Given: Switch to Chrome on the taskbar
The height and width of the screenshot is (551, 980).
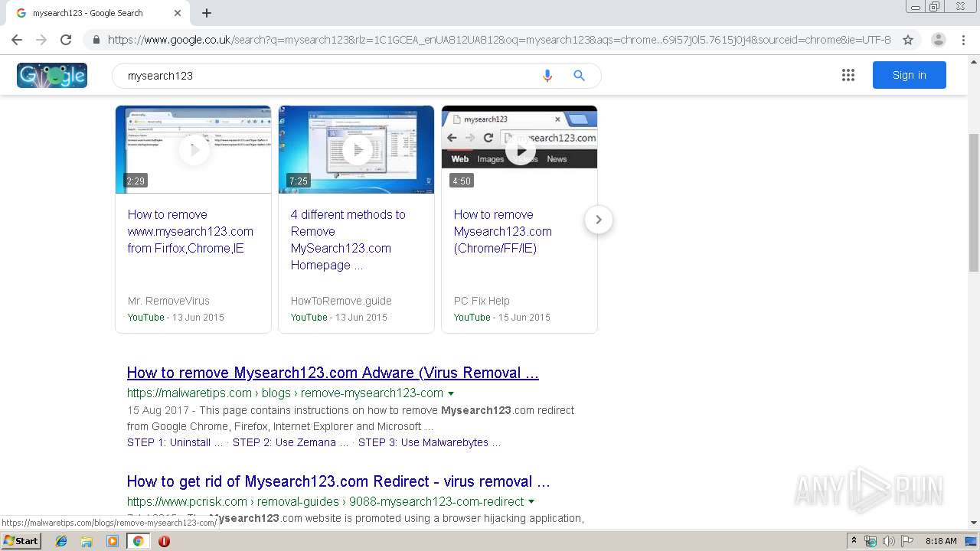Looking at the screenshot, I should (x=138, y=541).
